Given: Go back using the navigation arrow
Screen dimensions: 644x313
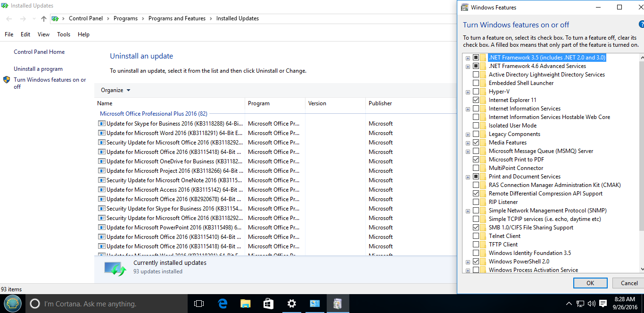Looking at the screenshot, I should [x=9, y=19].
